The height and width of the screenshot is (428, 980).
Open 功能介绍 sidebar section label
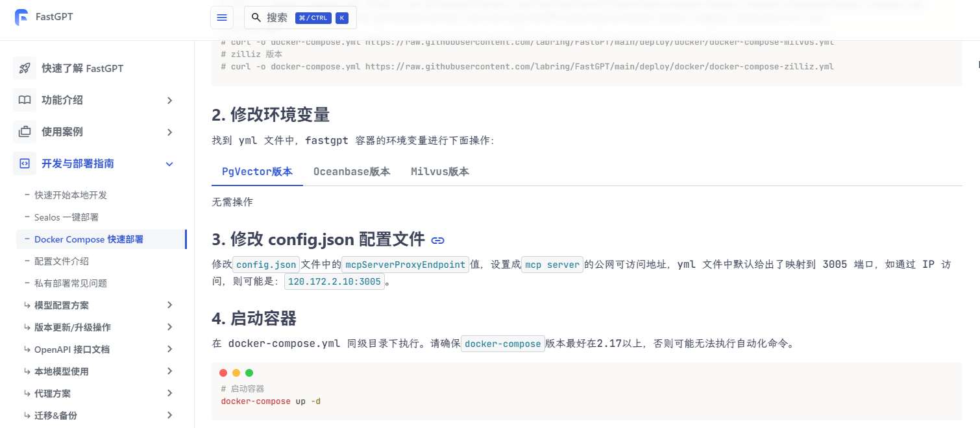pyautogui.click(x=62, y=100)
